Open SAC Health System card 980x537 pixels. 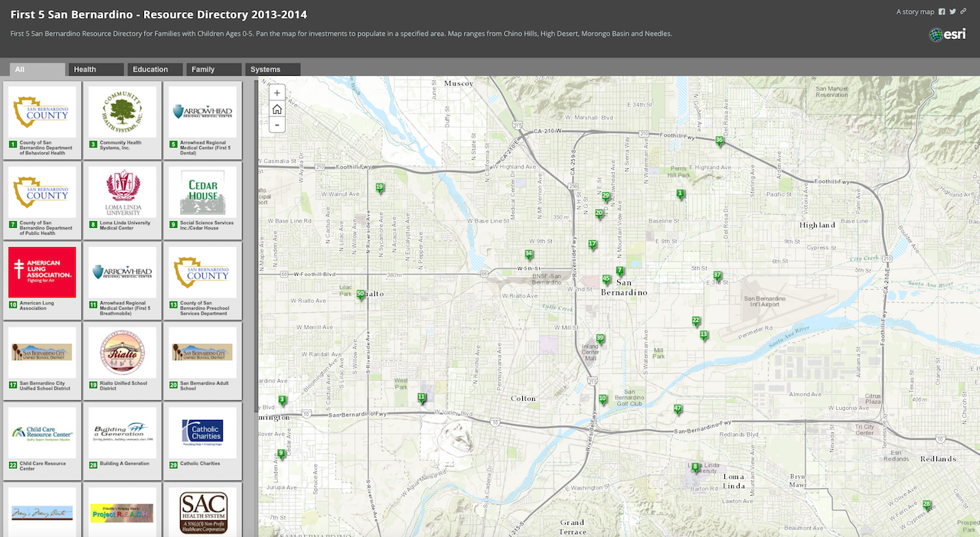pyautogui.click(x=203, y=510)
